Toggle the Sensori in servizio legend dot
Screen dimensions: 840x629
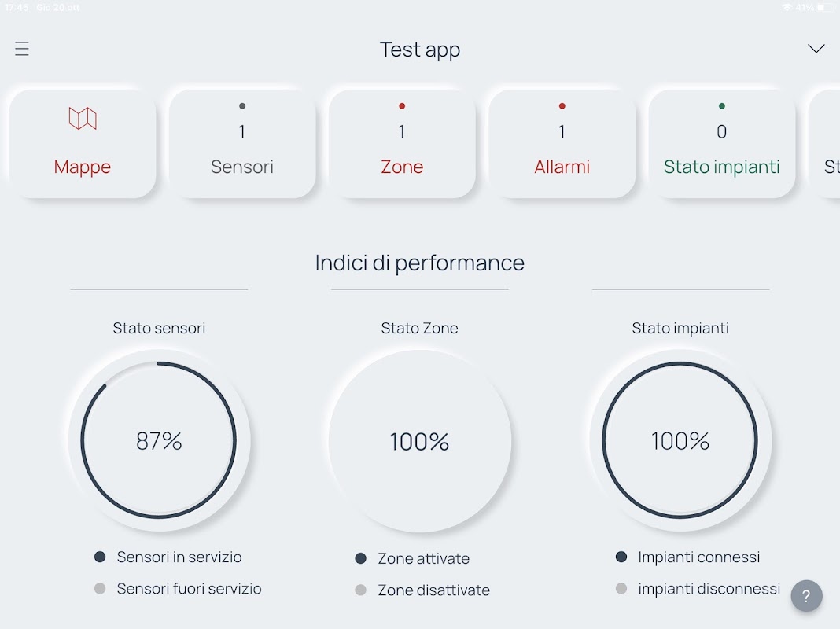click(100, 557)
